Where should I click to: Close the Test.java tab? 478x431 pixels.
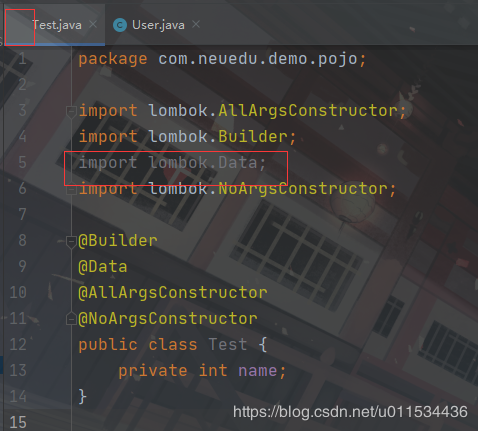click(x=93, y=24)
